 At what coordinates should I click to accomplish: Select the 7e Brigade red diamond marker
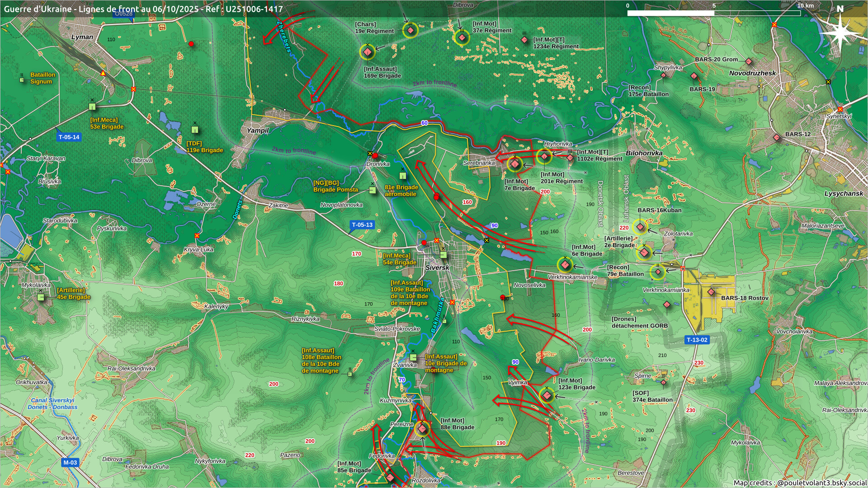[514, 164]
